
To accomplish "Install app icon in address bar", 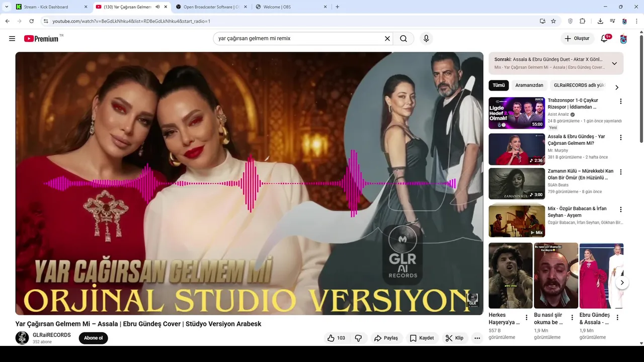I will tap(542, 21).
